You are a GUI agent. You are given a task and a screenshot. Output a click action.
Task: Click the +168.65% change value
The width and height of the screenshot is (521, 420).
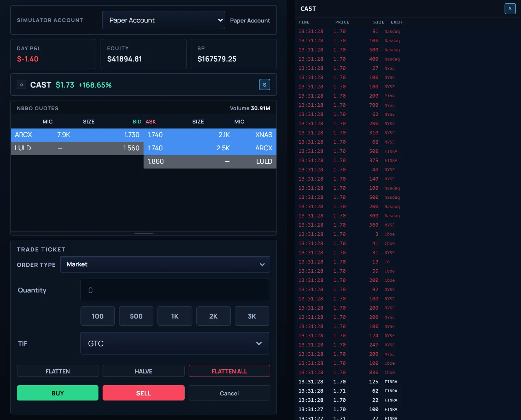[95, 85]
